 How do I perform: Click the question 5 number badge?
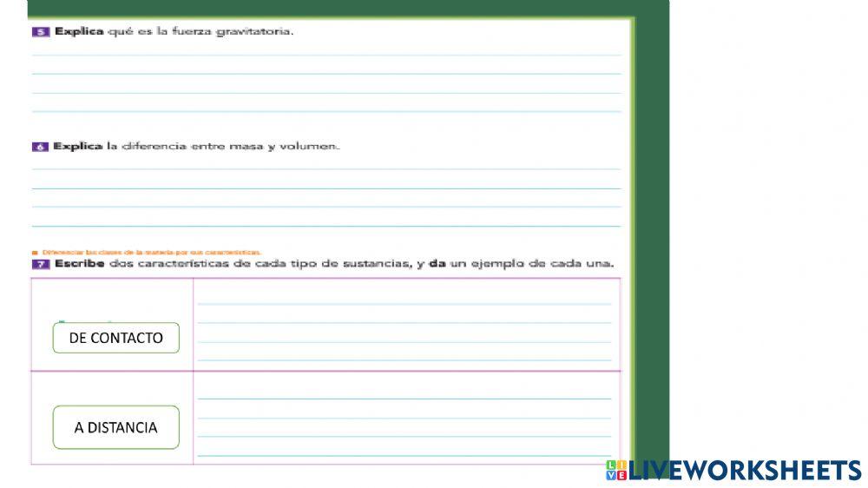pos(40,32)
